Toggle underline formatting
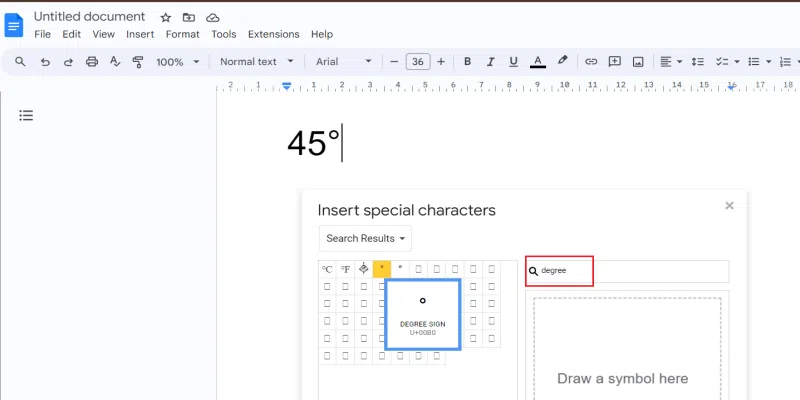 (x=513, y=62)
